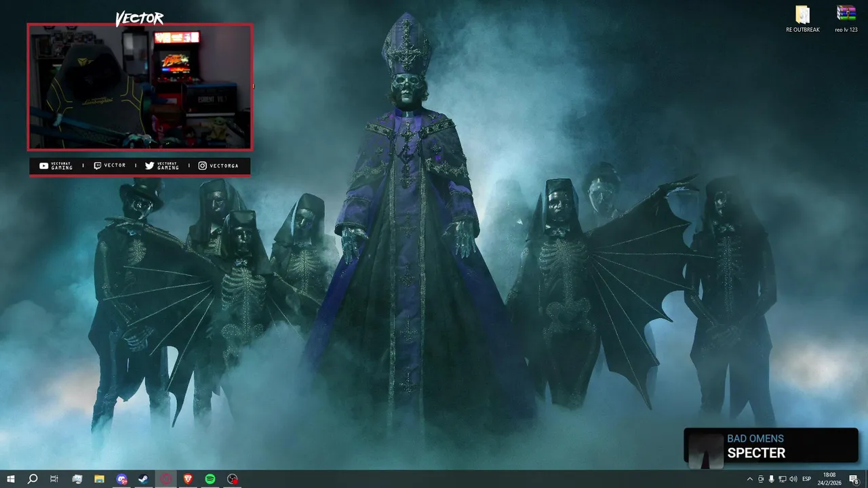
Task: Open File Explorer from taskbar
Action: [99, 479]
